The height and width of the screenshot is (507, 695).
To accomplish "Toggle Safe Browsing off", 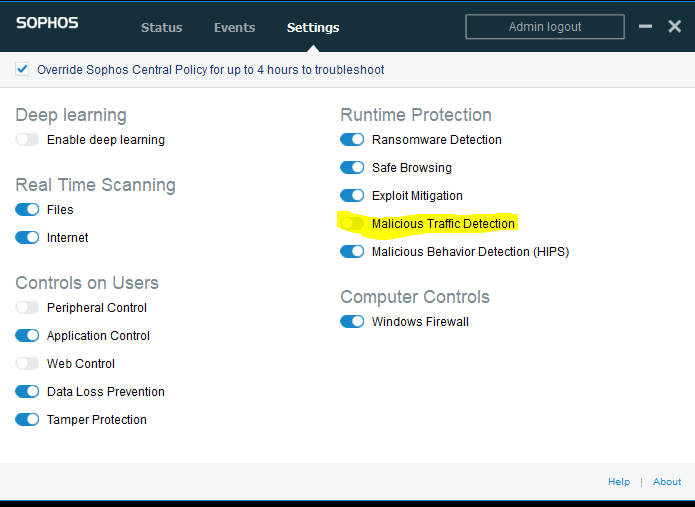I will 352,168.
